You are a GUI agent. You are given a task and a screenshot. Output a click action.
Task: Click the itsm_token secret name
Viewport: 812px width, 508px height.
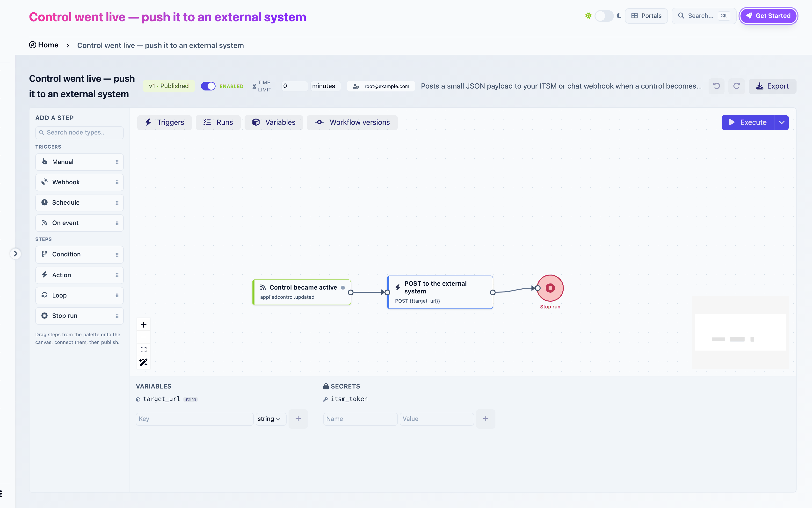click(349, 399)
